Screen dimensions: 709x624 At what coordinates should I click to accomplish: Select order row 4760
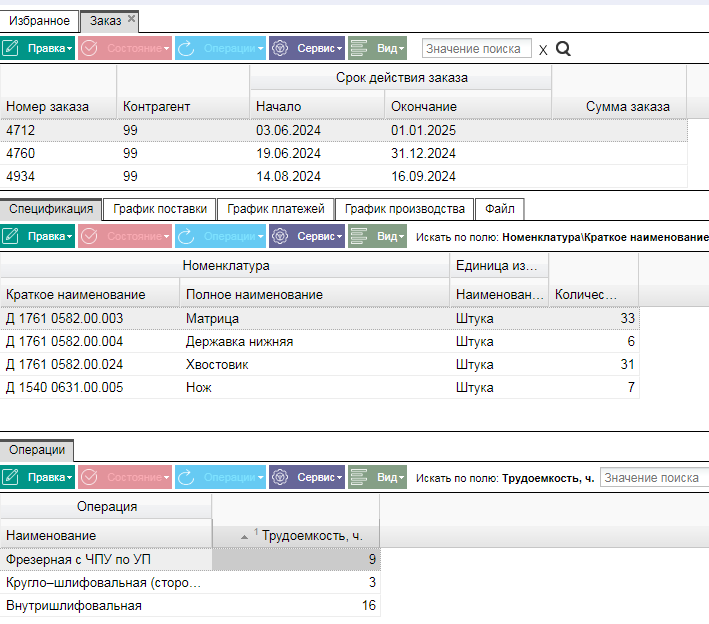(x=344, y=153)
